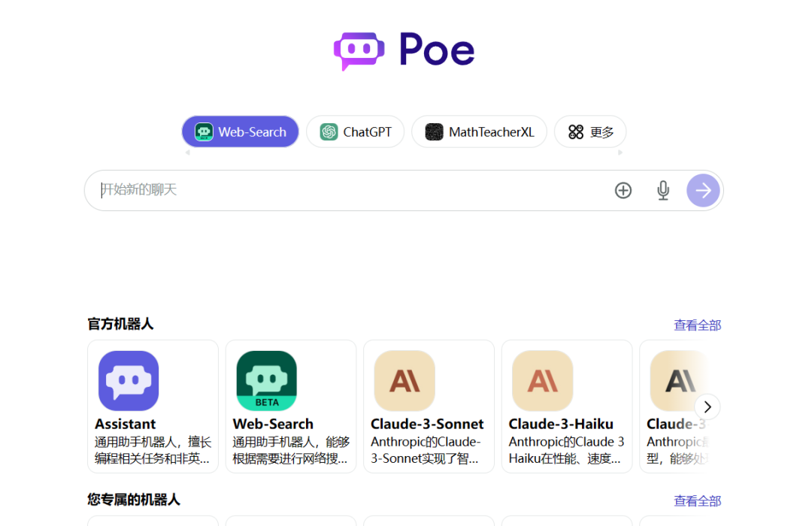Click the MathTeacherXL dark avatar icon
812x526 pixels.
tap(434, 132)
